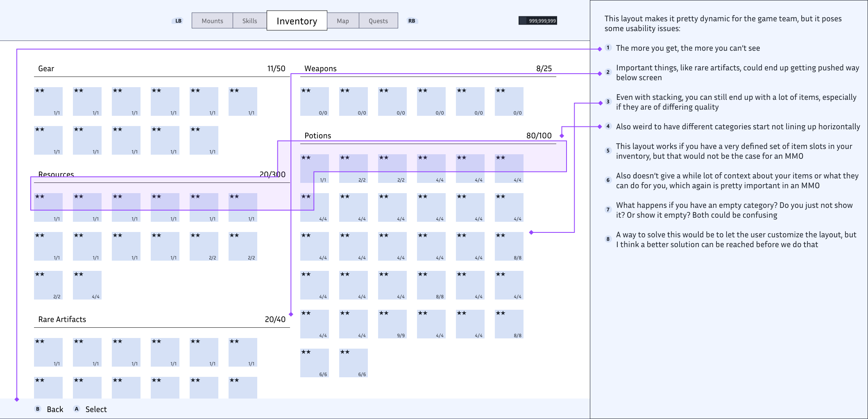Click the A button icon beside Select
Screen dimensions: 868x419
pos(77,409)
